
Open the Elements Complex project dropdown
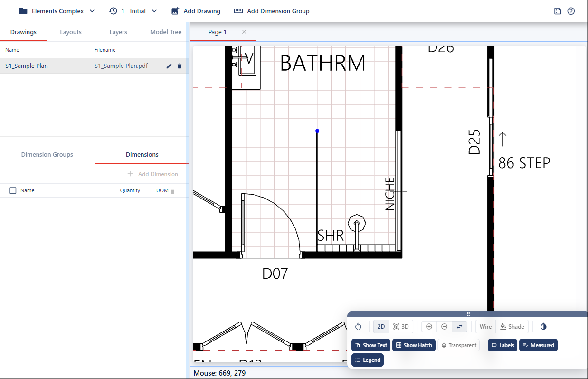point(57,11)
